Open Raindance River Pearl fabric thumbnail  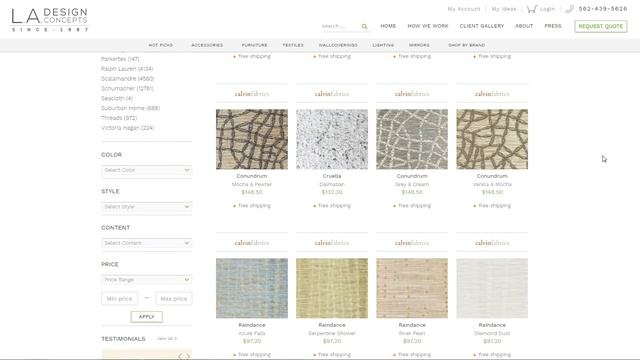(412, 288)
